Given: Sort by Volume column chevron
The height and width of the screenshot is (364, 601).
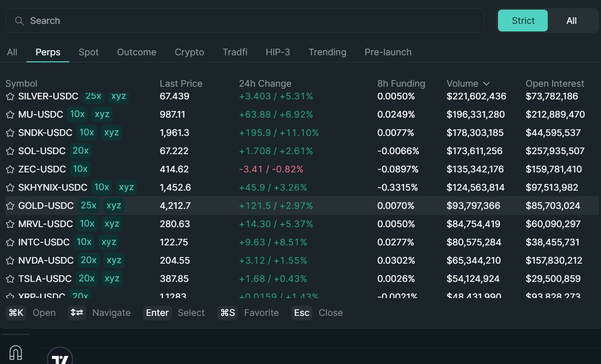Looking at the screenshot, I should tap(486, 84).
